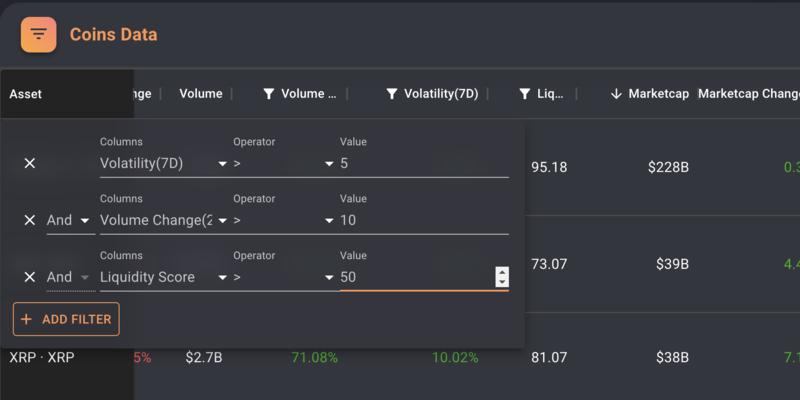800x400 pixels.
Task: Open Columns dropdown showing Volatility(7D)
Action: [163, 163]
